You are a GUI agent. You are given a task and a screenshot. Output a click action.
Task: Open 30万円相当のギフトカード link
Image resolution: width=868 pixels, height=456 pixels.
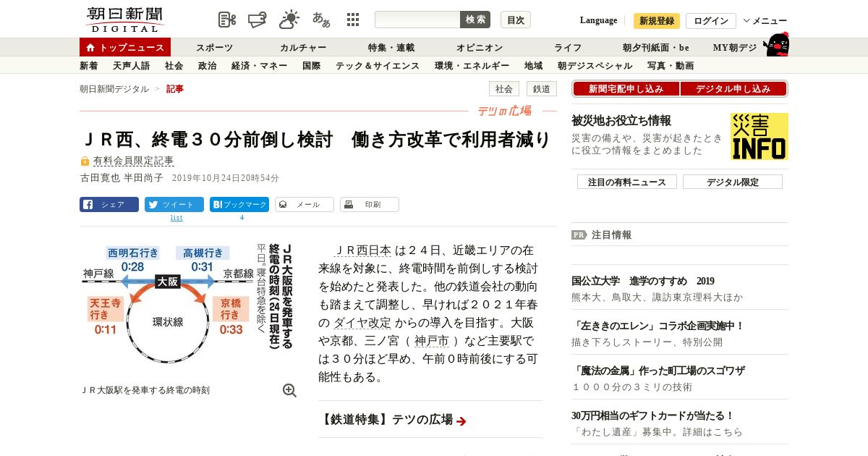click(652, 415)
